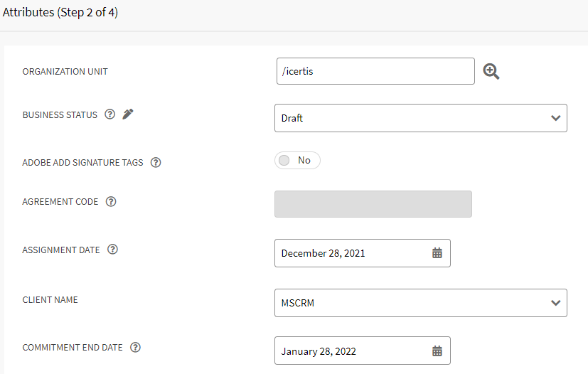Image resolution: width=588 pixels, height=374 pixels.
Task: Click the Business Status pencil edit icon
Action: (128, 114)
